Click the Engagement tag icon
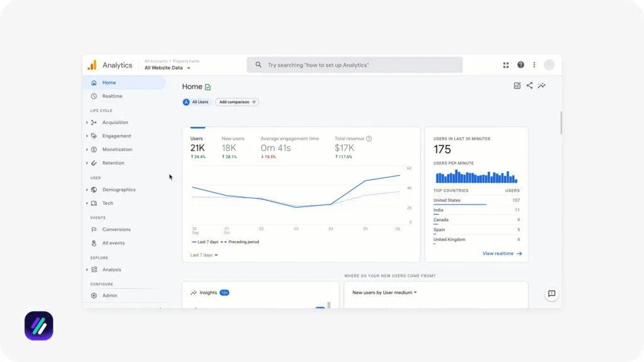The height and width of the screenshot is (362, 644). [x=94, y=136]
